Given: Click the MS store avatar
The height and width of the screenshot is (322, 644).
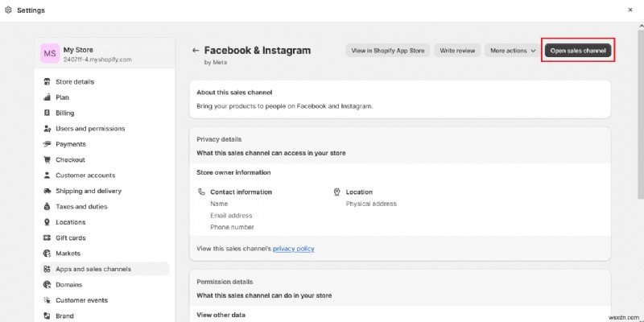Looking at the screenshot, I should click(50, 54).
